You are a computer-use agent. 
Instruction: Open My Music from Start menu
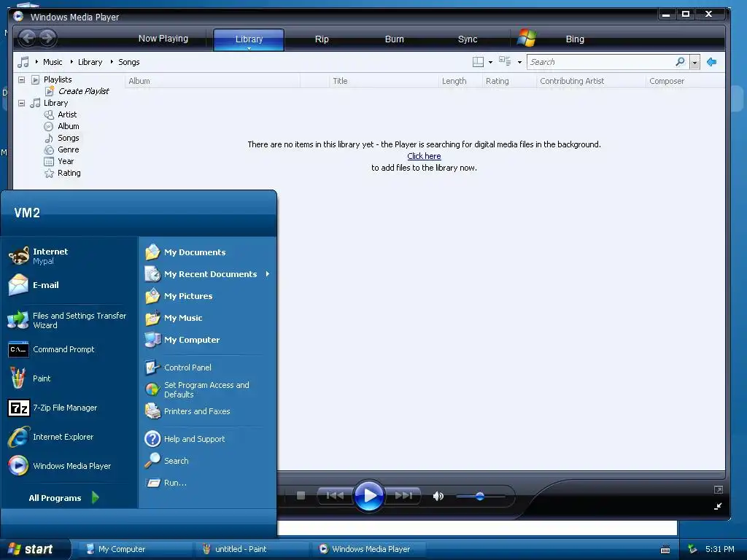(x=207, y=318)
